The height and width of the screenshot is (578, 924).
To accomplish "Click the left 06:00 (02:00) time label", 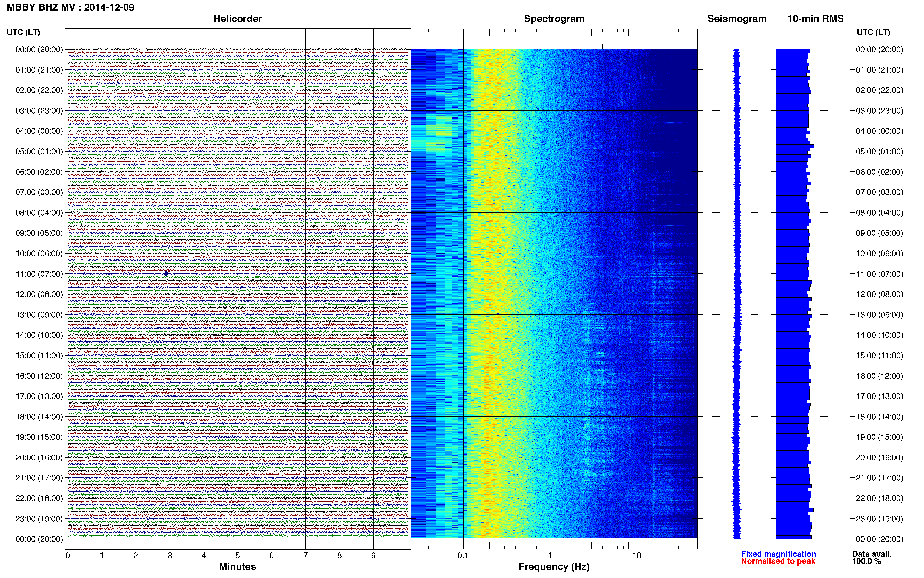I will coord(39,172).
